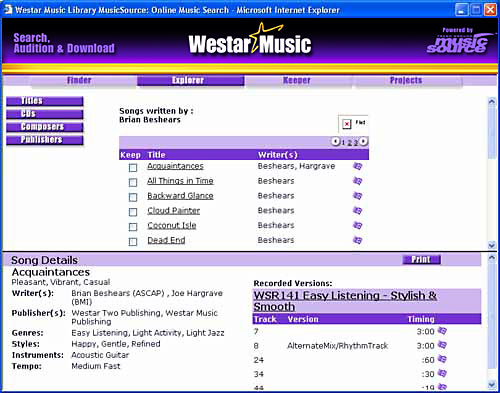Click the Timing column header

421,319
